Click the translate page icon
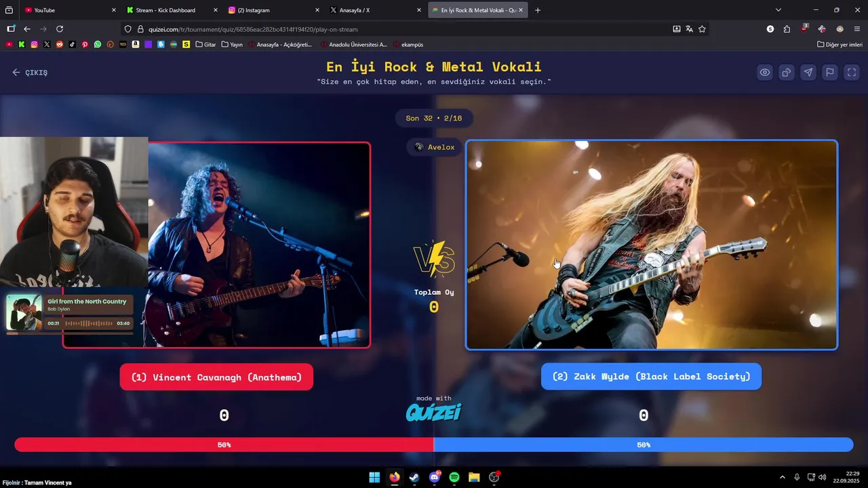 click(x=689, y=29)
